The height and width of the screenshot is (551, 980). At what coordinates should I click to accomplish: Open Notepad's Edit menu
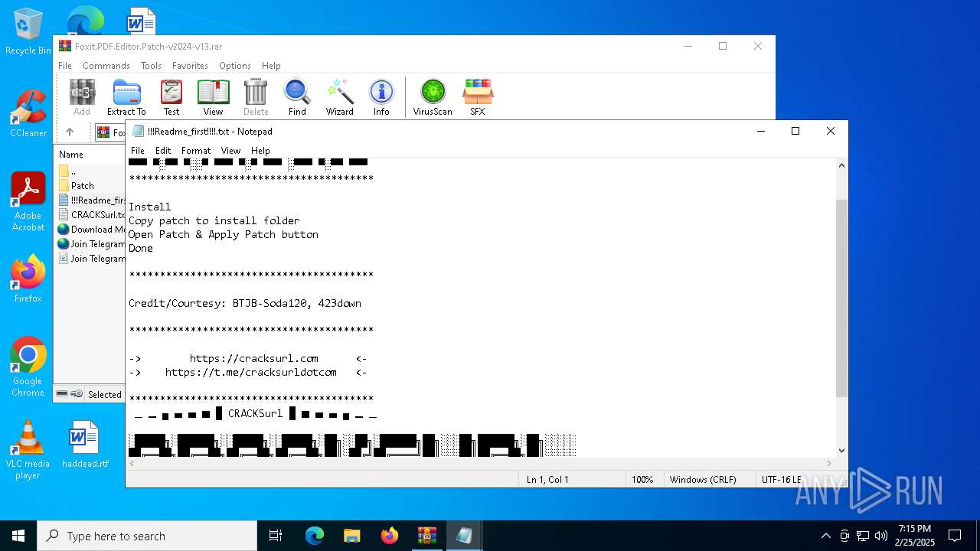coord(163,151)
